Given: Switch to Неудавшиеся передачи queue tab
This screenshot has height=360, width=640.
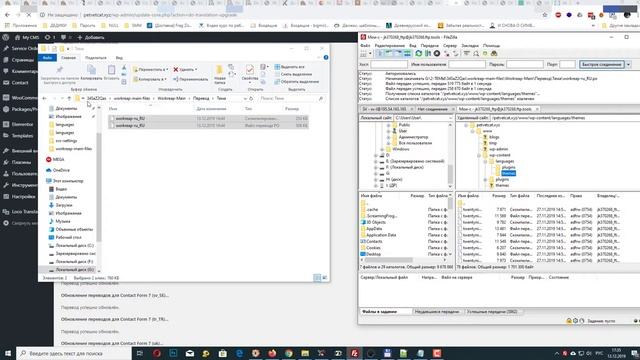Looking at the screenshot, I should pos(437,312).
